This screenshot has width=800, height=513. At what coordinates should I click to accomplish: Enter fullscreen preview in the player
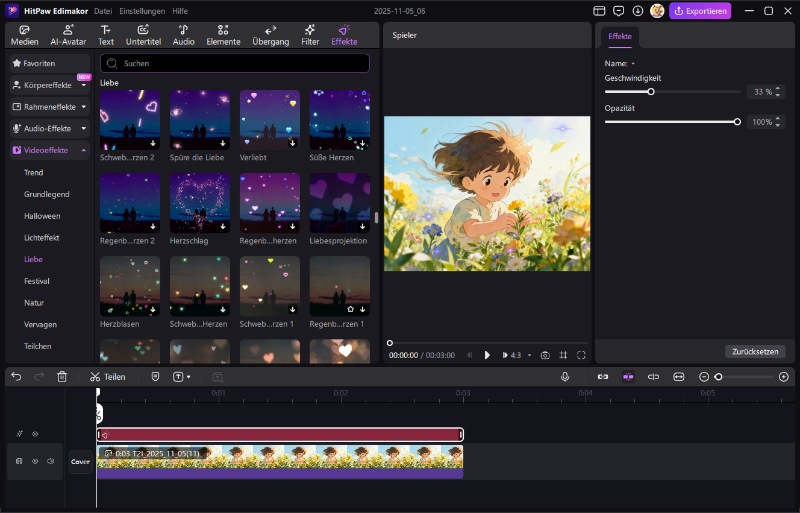coord(581,355)
